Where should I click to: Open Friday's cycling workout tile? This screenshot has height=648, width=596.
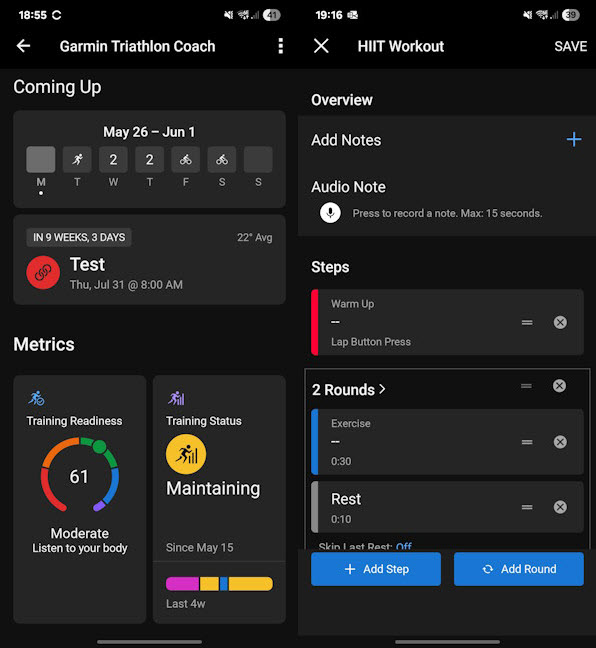click(x=186, y=159)
